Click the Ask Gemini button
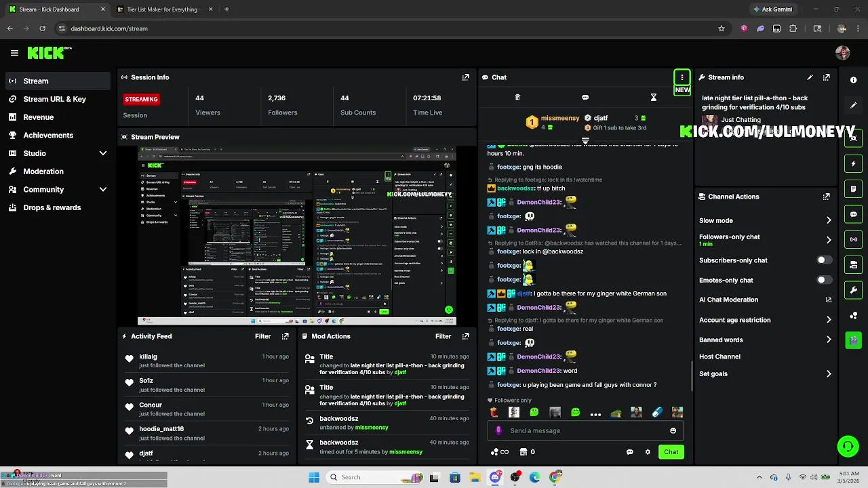This screenshot has height=488, width=868. pyautogui.click(x=772, y=9)
